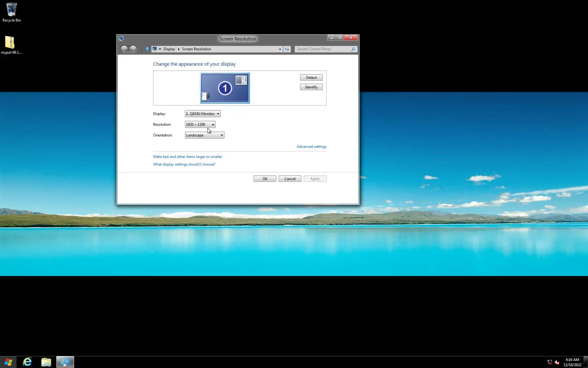Click the search magnifier icon
The height and width of the screenshot is (368, 588).
(x=353, y=49)
